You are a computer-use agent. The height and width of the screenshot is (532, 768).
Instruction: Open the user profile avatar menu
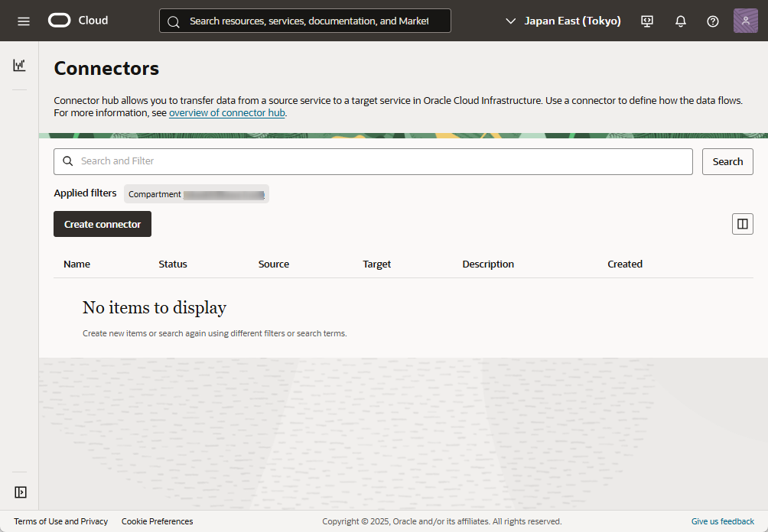pos(745,21)
